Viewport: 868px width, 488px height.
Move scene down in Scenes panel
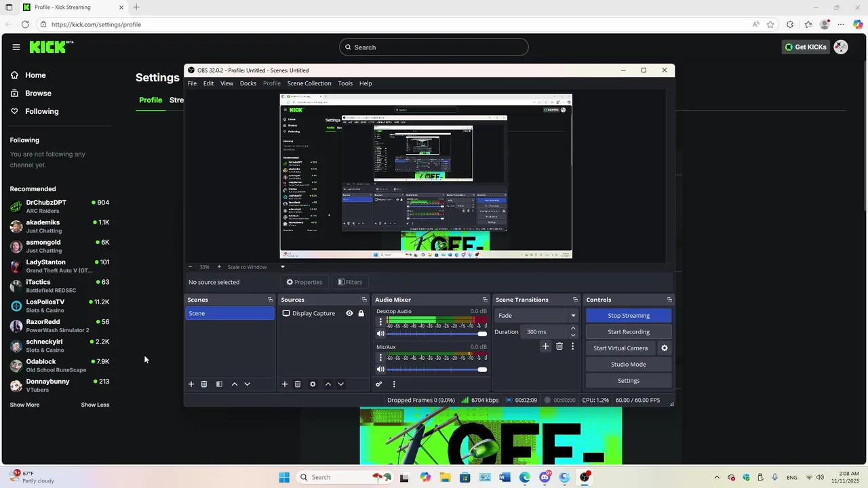[247, 384]
